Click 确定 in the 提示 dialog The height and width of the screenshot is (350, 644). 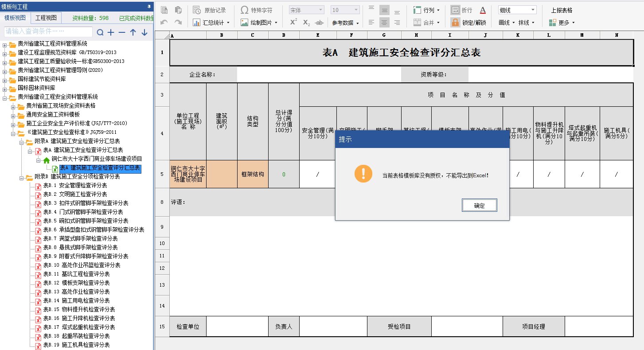coord(479,206)
